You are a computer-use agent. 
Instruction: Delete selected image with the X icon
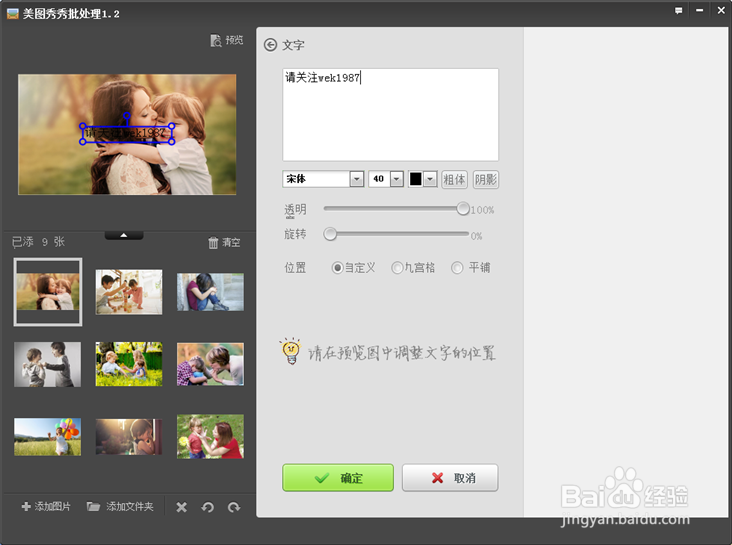182,507
